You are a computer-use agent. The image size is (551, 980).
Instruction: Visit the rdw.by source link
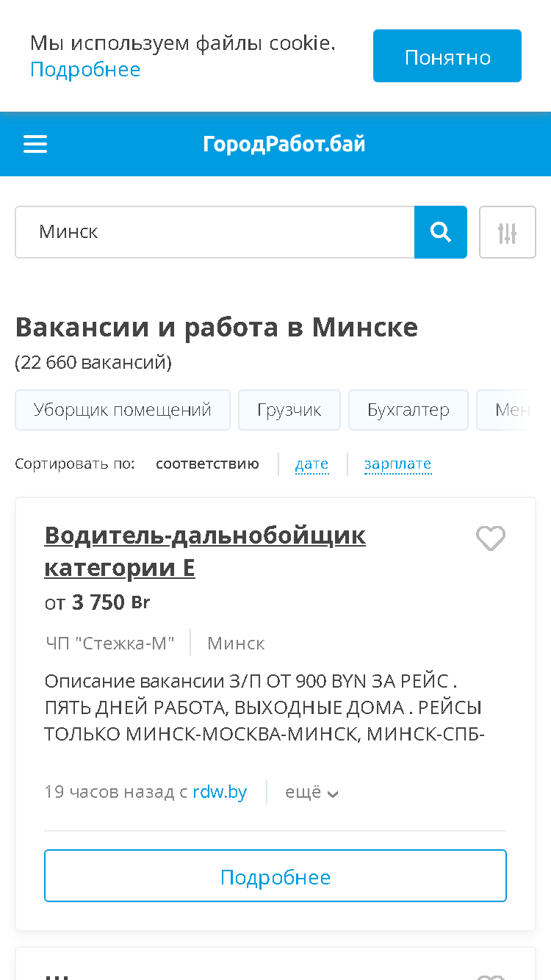pos(220,793)
